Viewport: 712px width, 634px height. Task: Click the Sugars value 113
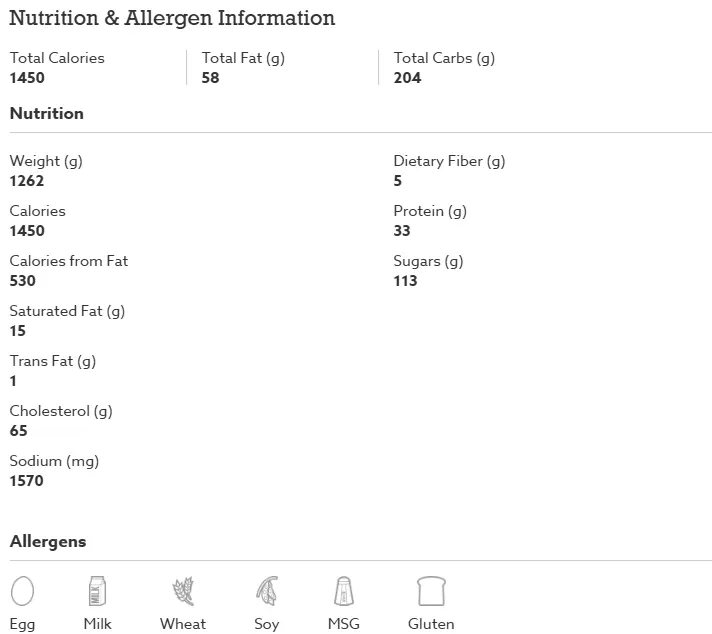click(405, 281)
